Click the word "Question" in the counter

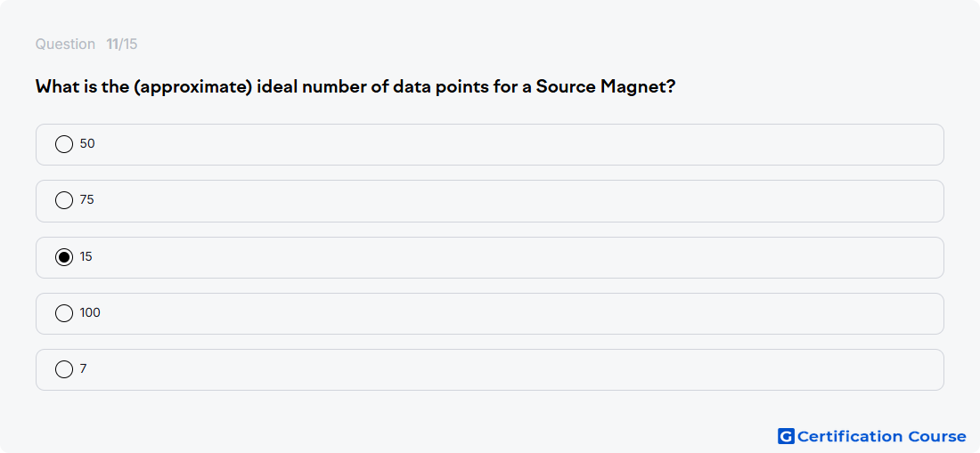pos(65,44)
